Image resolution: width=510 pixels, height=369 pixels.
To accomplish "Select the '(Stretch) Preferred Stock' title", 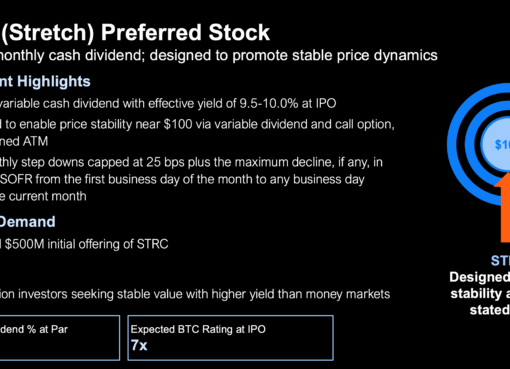I will click(x=135, y=33).
